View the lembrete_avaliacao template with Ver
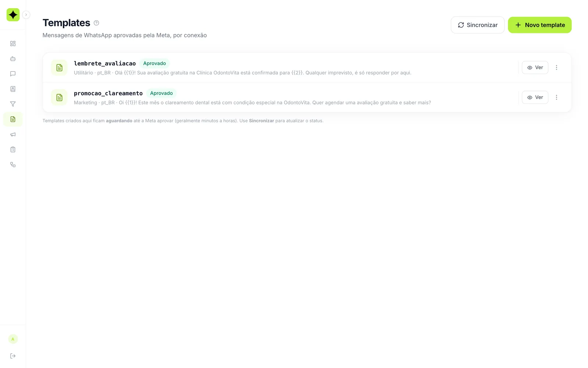 click(535, 67)
